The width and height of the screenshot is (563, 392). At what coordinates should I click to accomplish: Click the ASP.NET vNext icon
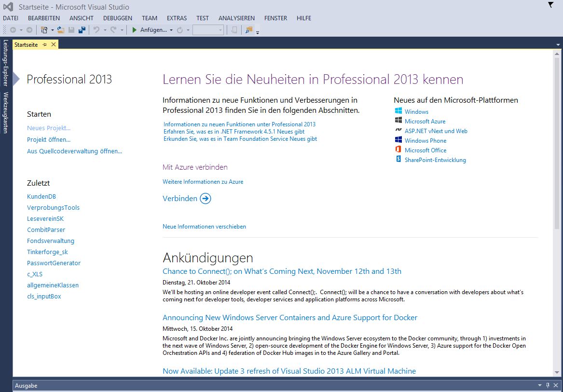398,130
